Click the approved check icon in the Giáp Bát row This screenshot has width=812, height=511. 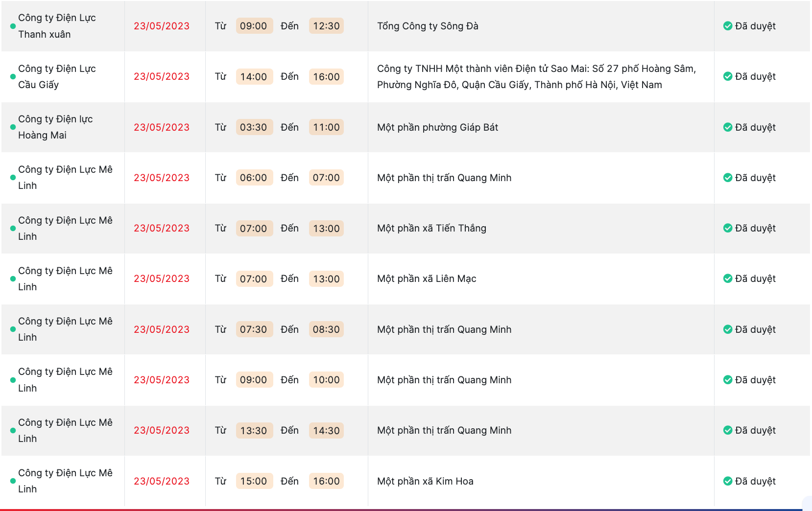click(728, 127)
